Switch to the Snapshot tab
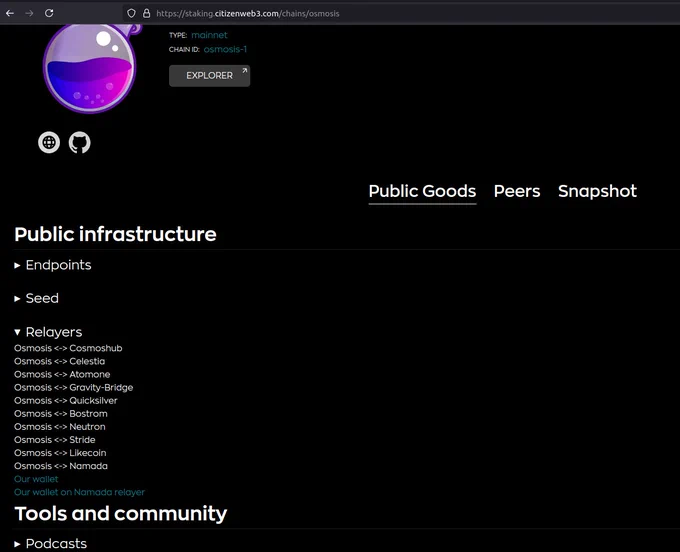 (598, 191)
